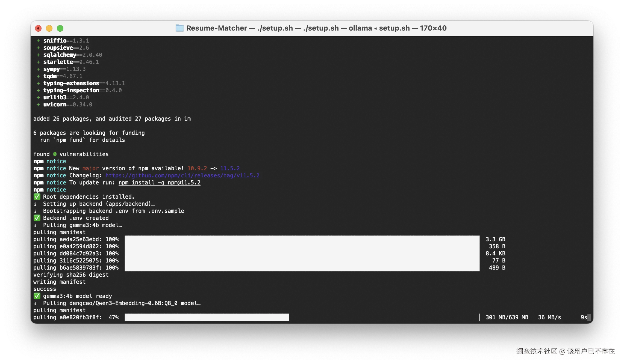Click the 301 MB/639 MB download status text

pyautogui.click(x=507, y=317)
